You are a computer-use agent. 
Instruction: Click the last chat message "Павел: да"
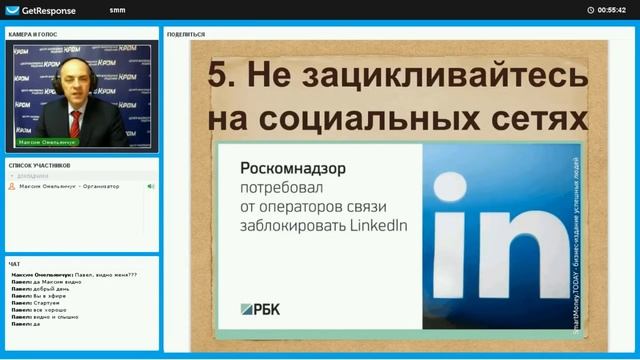click(26, 324)
